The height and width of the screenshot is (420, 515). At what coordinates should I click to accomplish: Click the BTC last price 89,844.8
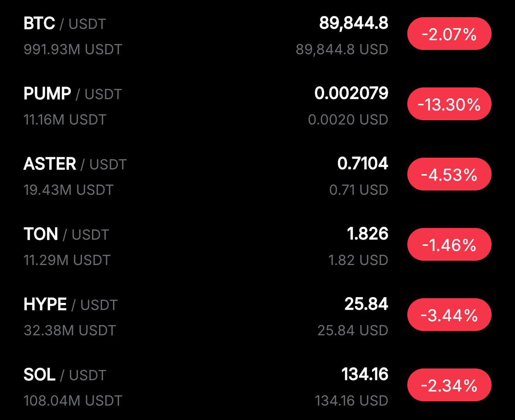pyautogui.click(x=353, y=23)
